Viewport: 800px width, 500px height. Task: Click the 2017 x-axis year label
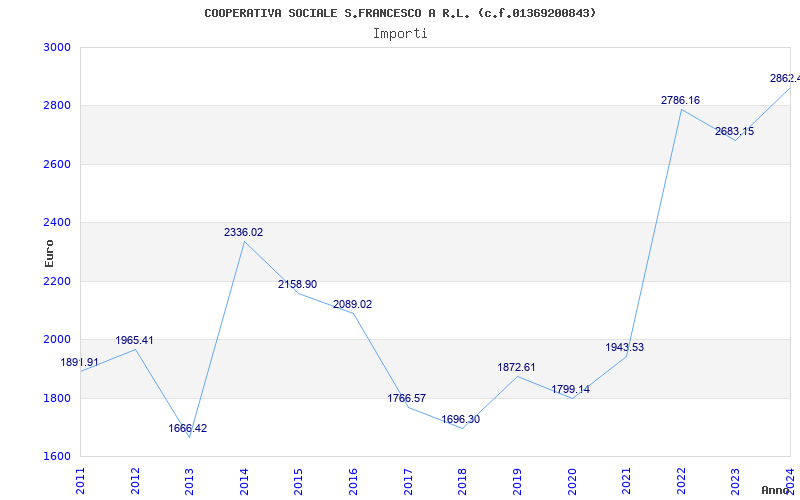pos(408,481)
